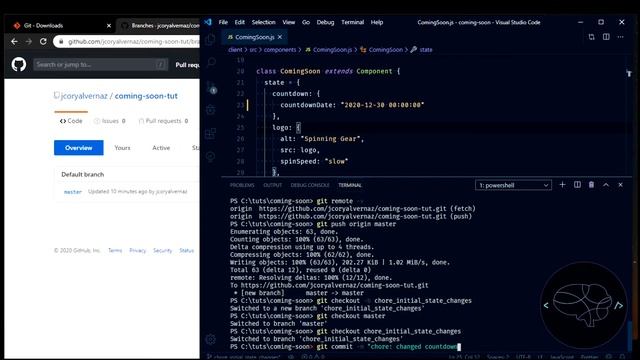The height and width of the screenshot is (360, 640).
Task: Create a new terminal with plus icon
Action: [562, 185]
